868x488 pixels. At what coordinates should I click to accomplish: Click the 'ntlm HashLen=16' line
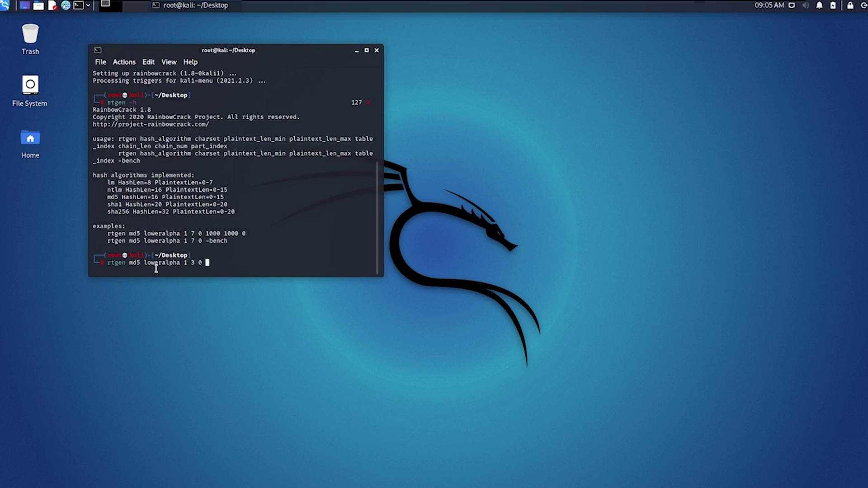pos(167,190)
